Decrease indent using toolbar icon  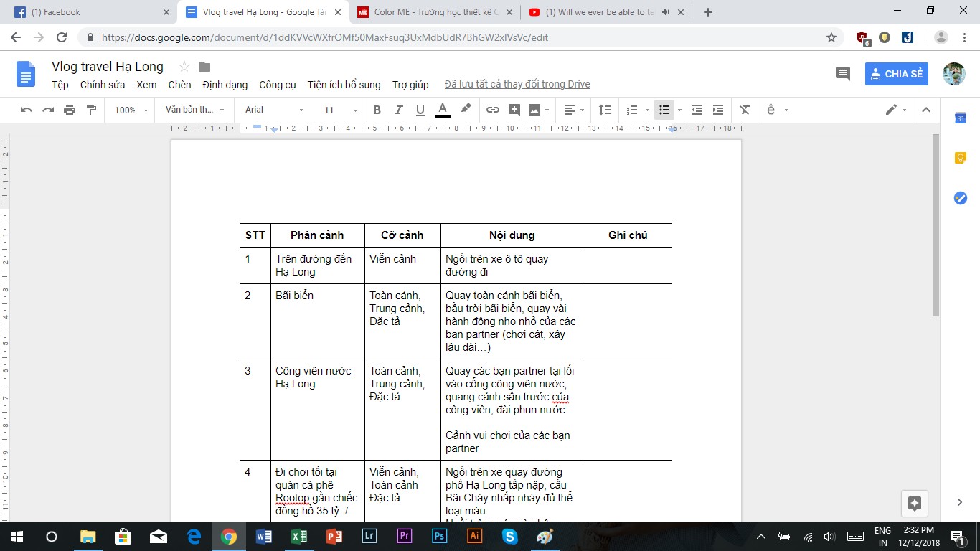[697, 110]
